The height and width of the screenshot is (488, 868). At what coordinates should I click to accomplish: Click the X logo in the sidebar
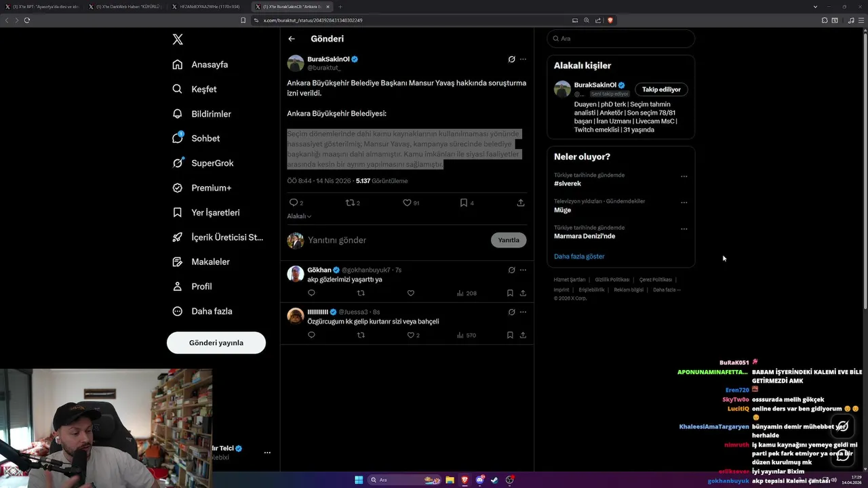pyautogui.click(x=178, y=39)
